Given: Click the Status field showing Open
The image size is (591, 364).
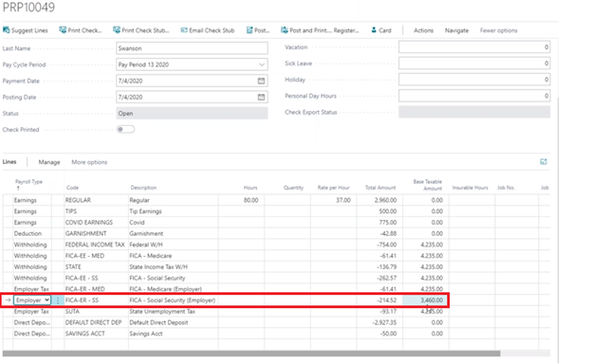Looking at the screenshot, I should click(192, 114).
